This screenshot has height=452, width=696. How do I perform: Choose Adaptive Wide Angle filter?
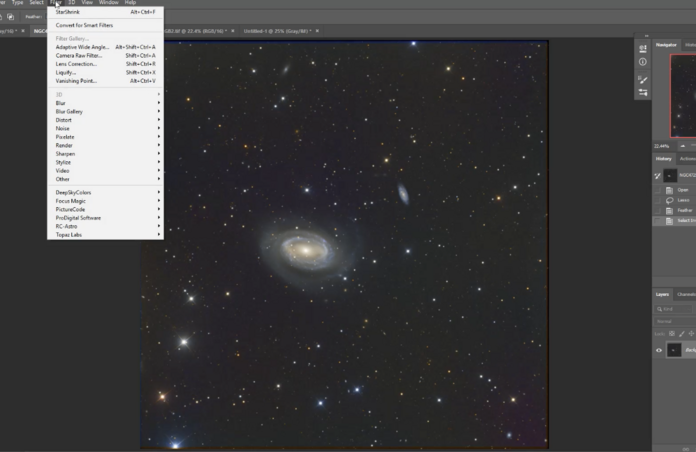(x=106, y=47)
